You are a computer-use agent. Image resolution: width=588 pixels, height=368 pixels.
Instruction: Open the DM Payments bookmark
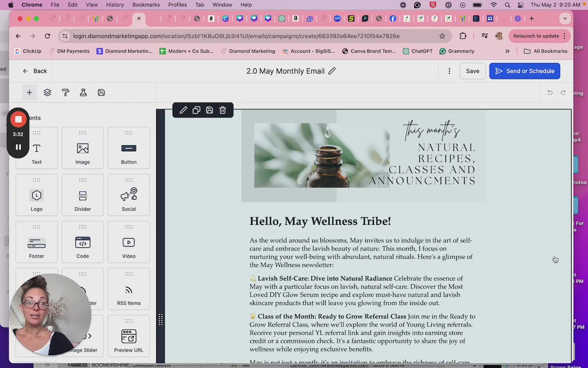69,51
